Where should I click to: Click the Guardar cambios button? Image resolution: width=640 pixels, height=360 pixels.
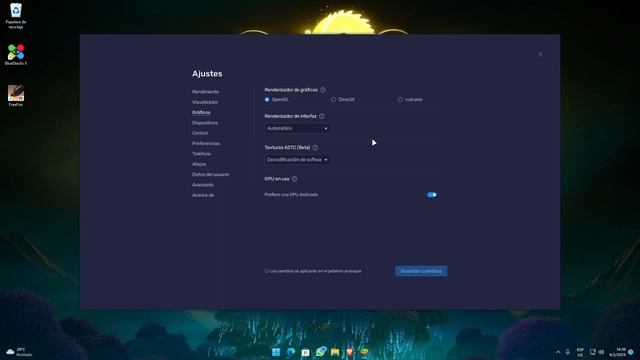[421, 271]
